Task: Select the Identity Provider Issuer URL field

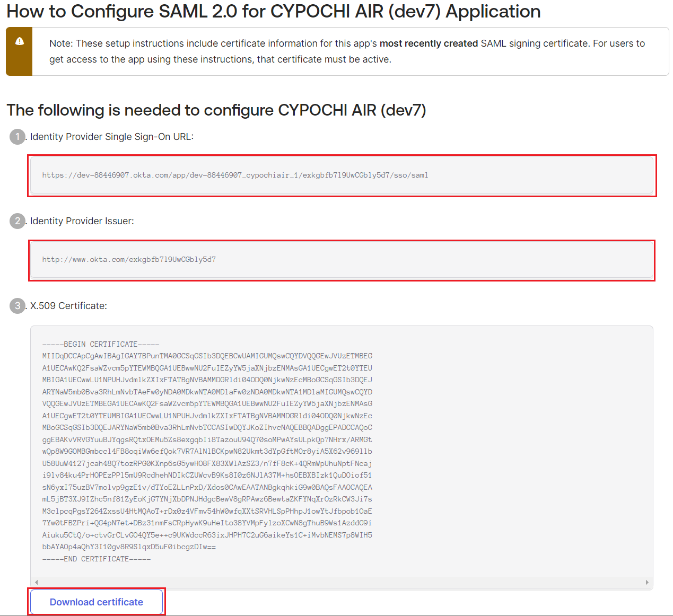Action: tap(342, 260)
